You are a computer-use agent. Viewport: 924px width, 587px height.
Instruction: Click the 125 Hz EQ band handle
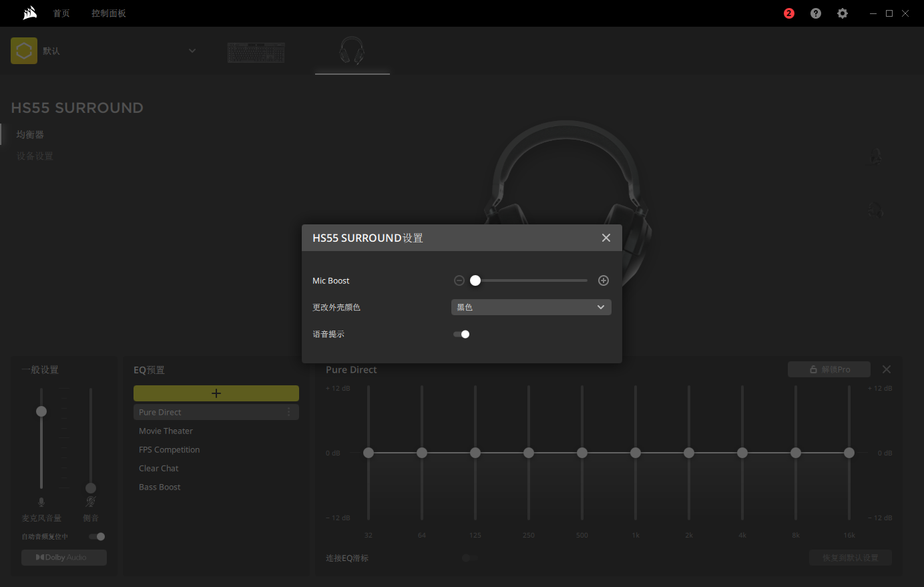click(x=475, y=453)
